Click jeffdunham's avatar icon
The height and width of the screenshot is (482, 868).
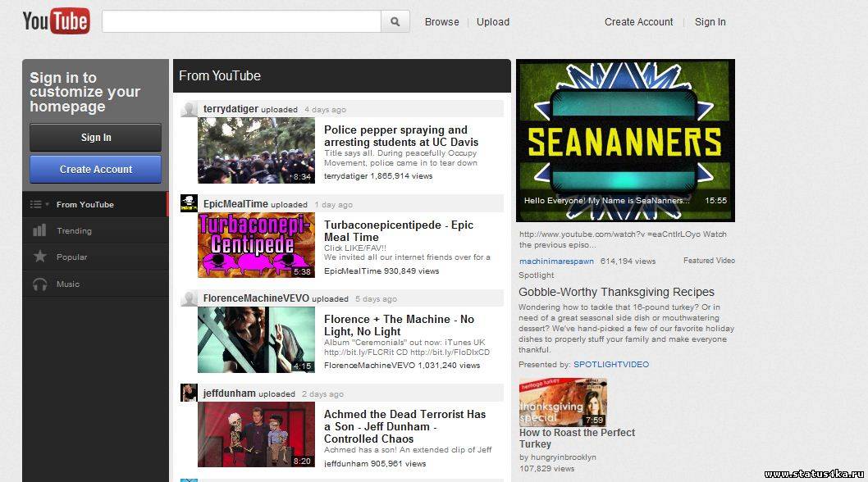coord(189,393)
